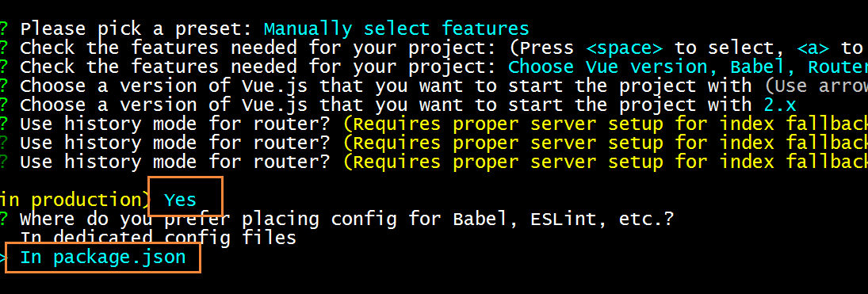This screenshot has height=294, width=868.
Task: Click the question mark before "(Press <space>" line
Action: (x=3, y=48)
